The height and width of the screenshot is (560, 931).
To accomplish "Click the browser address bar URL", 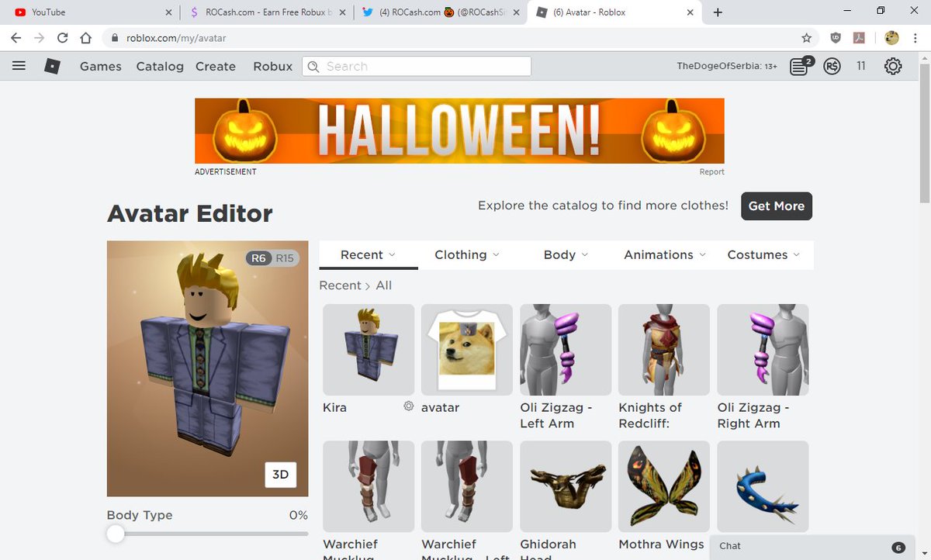I will (177, 37).
